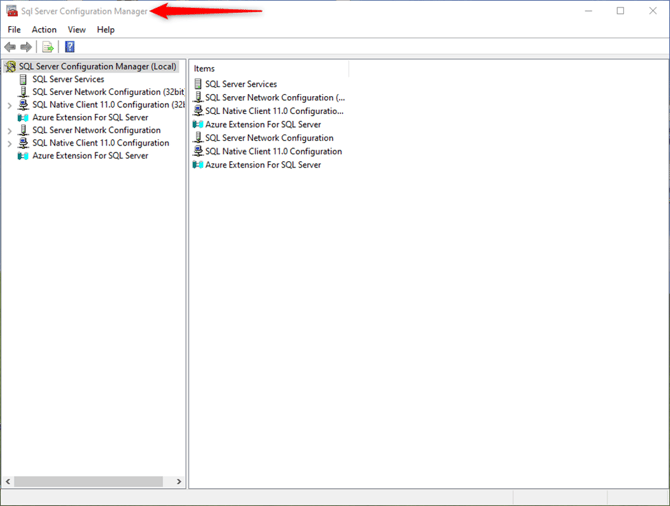Select full-name SQL Native Client 11.0 Configuration list item

tap(273, 152)
